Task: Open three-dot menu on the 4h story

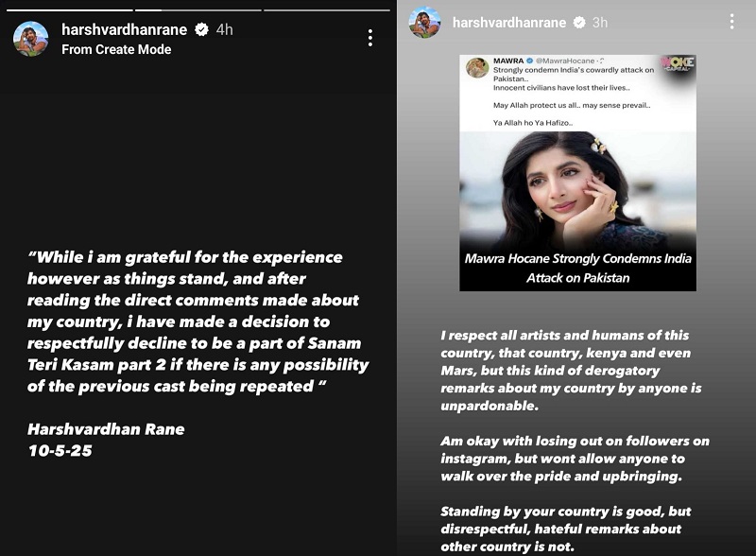Action: click(x=370, y=38)
